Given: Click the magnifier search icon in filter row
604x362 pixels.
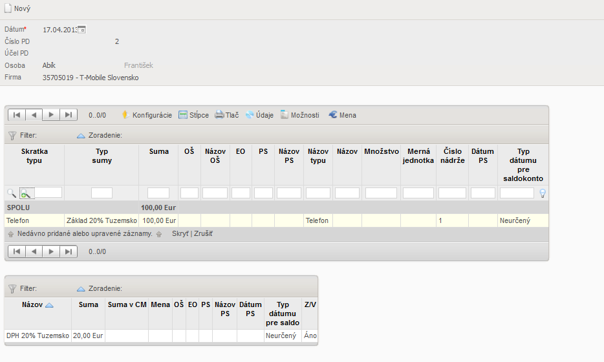Looking at the screenshot, I should [12, 193].
